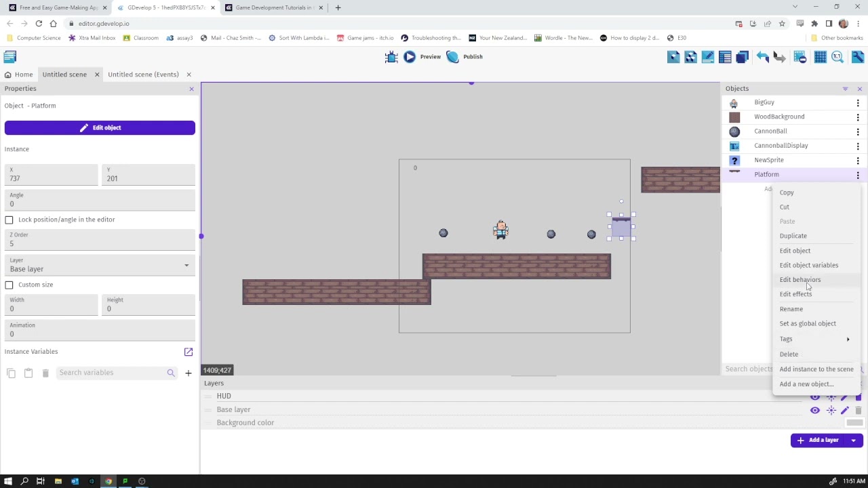
Task: Close the Properties panel
Action: coord(191,89)
